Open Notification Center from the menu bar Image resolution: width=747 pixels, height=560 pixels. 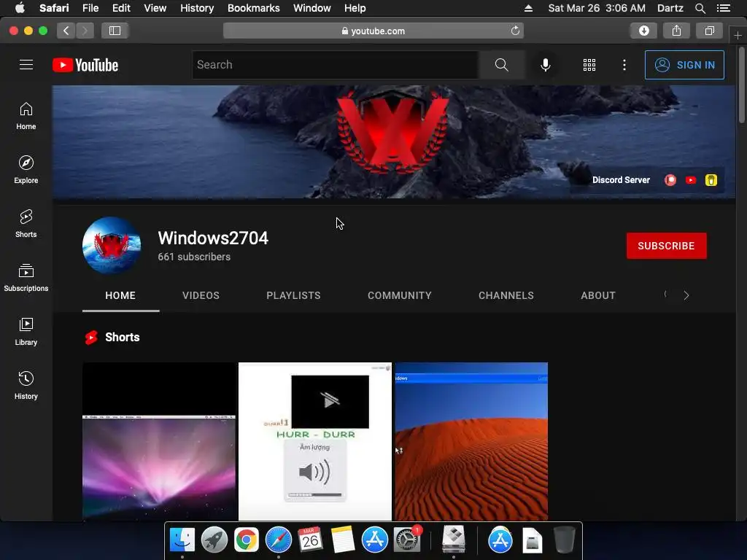tap(723, 8)
